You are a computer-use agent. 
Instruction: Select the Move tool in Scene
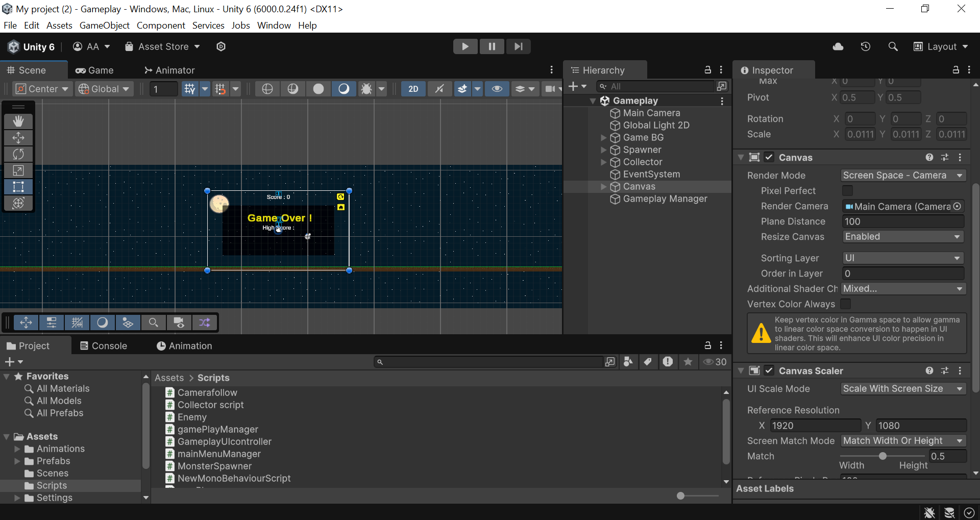point(18,138)
